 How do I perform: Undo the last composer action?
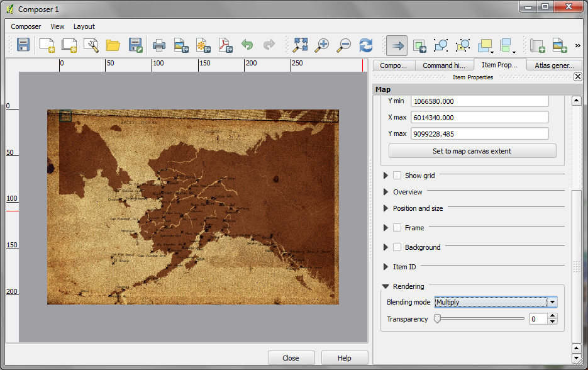click(247, 45)
